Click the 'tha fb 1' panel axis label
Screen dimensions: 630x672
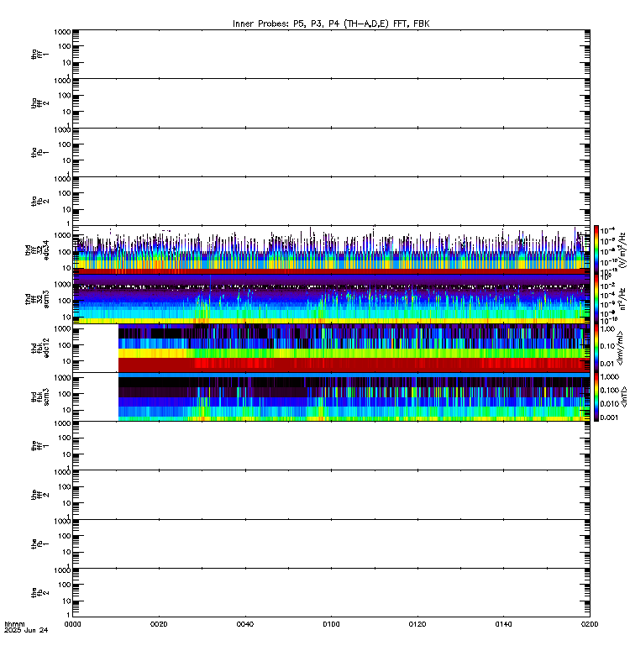tap(39, 152)
